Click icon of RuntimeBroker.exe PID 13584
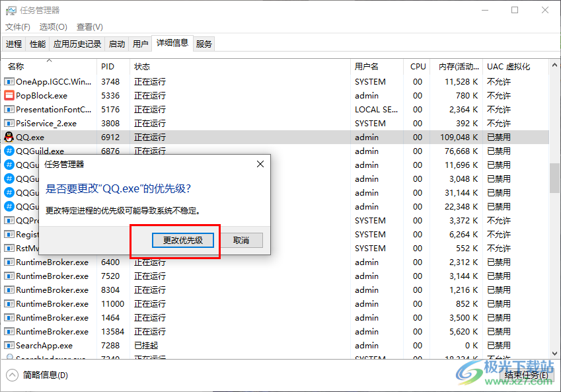This screenshot has height=392, width=561. tap(9, 331)
